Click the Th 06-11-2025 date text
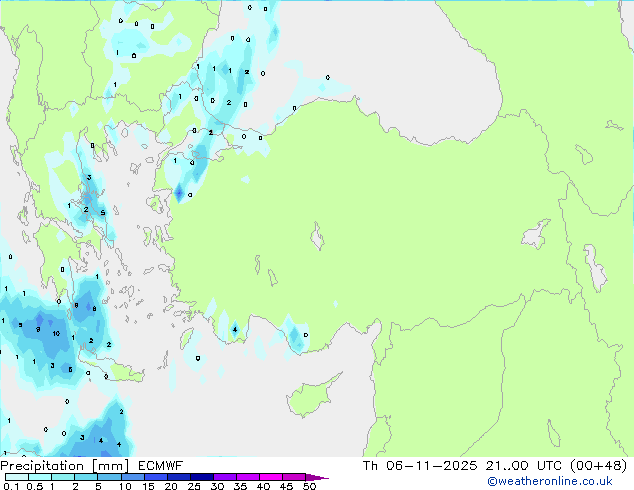Viewport: 634px width, 490px height. [420, 466]
